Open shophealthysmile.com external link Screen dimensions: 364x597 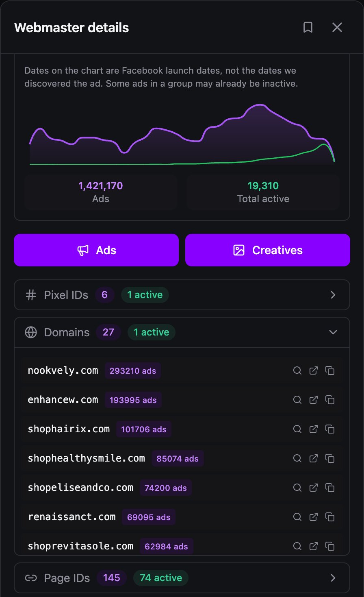tap(314, 458)
